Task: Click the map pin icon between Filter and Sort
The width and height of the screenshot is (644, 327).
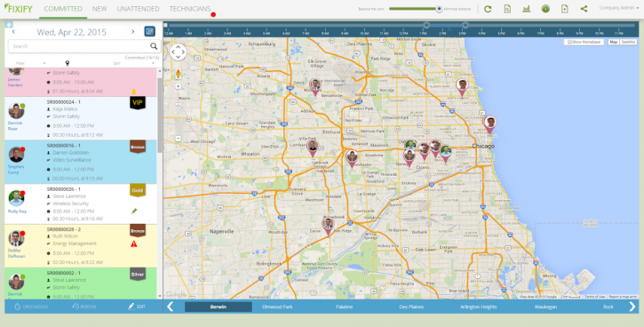Action: coord(67,63)
